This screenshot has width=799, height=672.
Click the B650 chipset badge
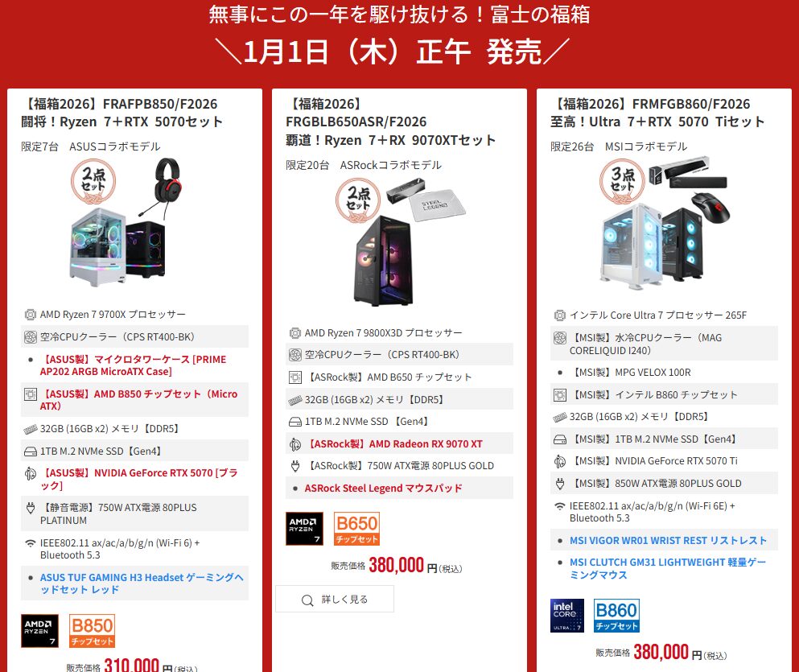click(x=356, y=528)
